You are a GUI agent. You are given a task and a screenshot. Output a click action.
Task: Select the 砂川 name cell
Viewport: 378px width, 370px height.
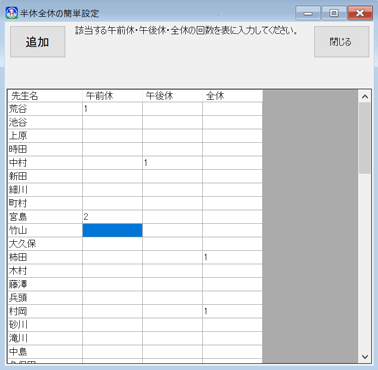click(x=45, y=325)
